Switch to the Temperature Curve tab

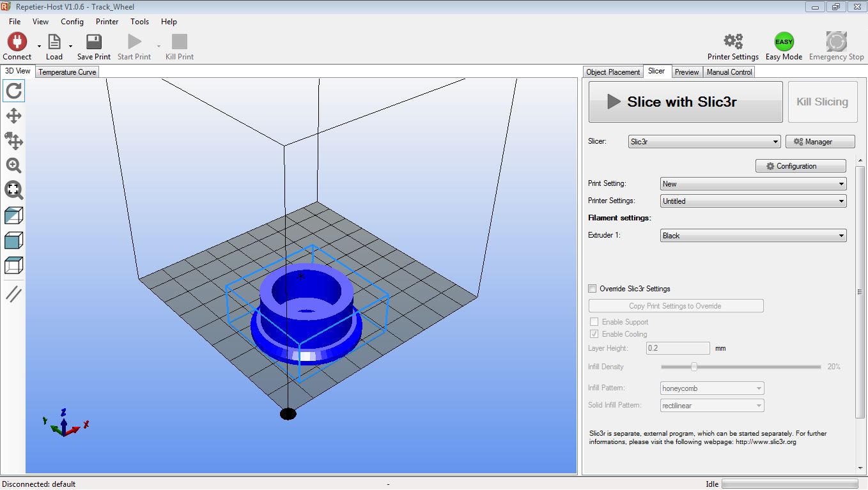click(67, 72)
